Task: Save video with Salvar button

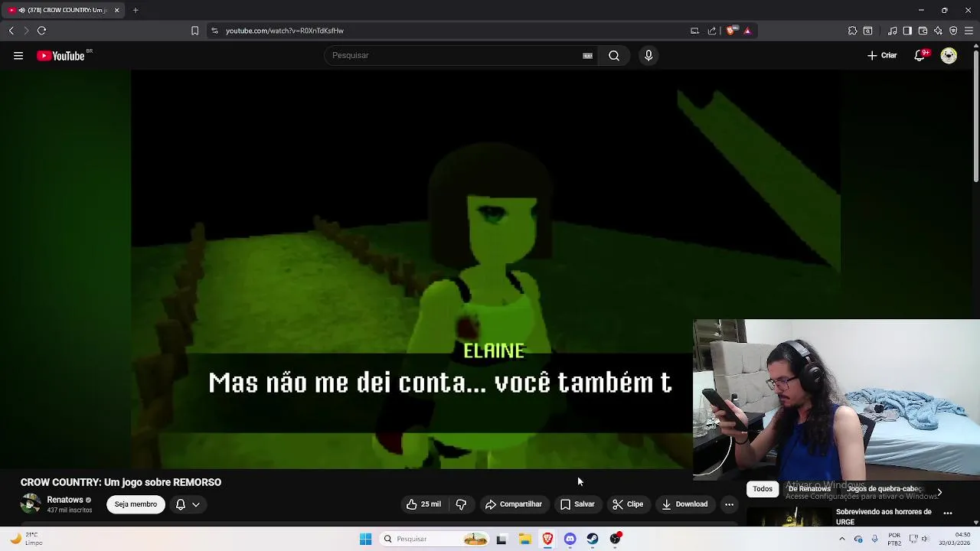Action: click(577, 504)
